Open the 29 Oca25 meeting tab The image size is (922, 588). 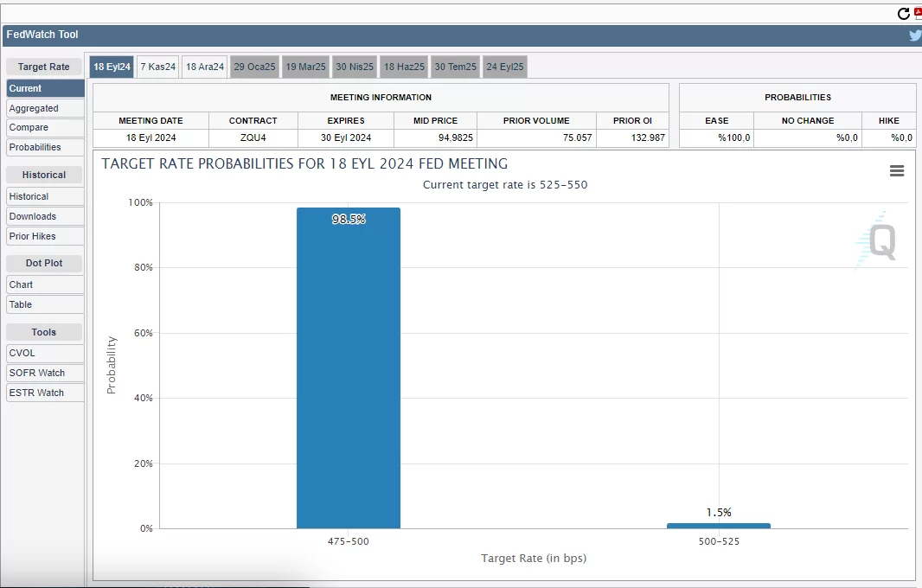point(254,67)
